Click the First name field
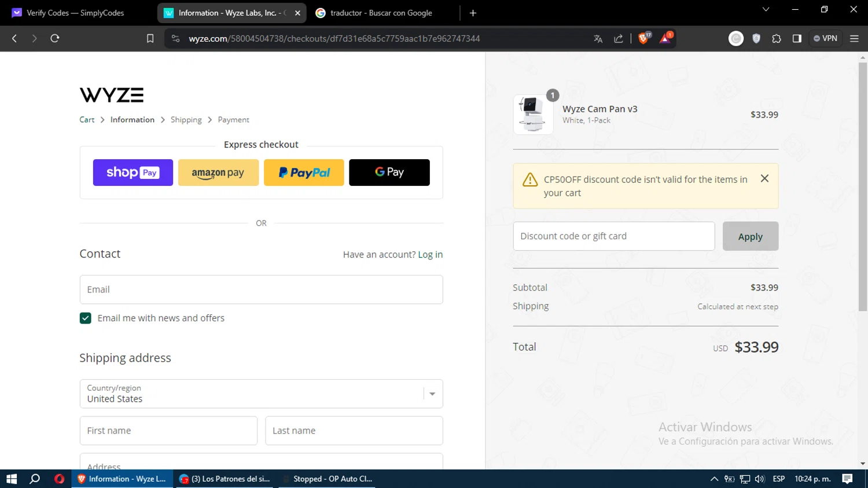 pos(168,431)
